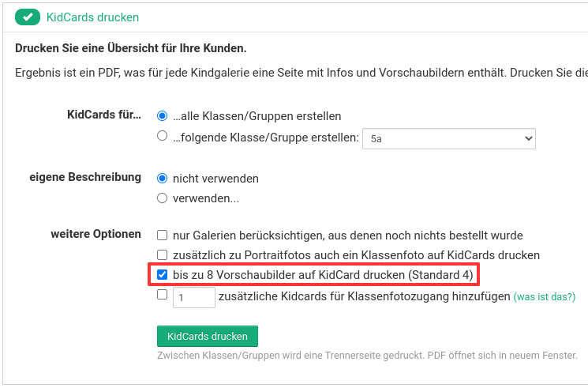
Task: Click the number field containing 1
Action: pyautogui.click(x=193, y=297)
